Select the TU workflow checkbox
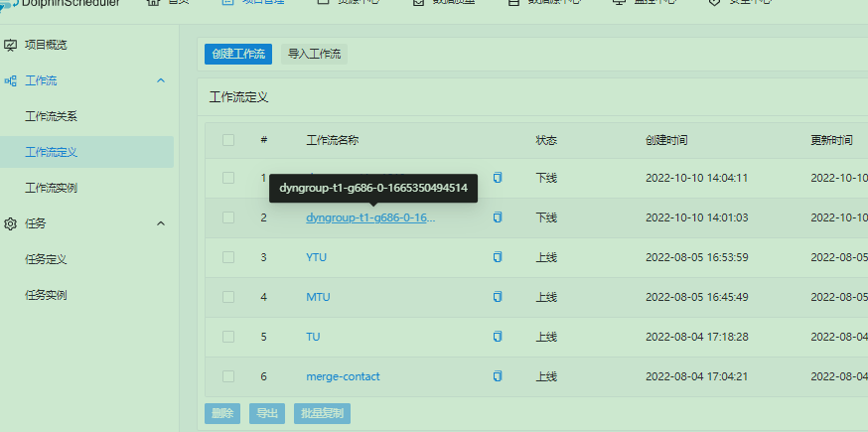 pos(228,337)
